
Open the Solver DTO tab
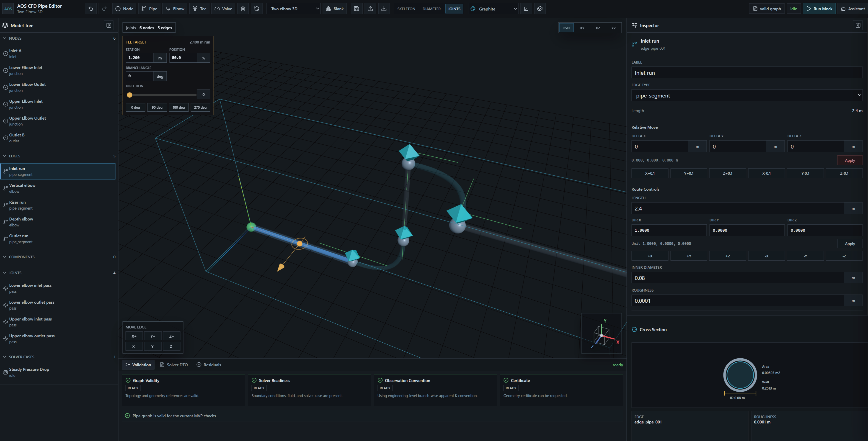174,365
